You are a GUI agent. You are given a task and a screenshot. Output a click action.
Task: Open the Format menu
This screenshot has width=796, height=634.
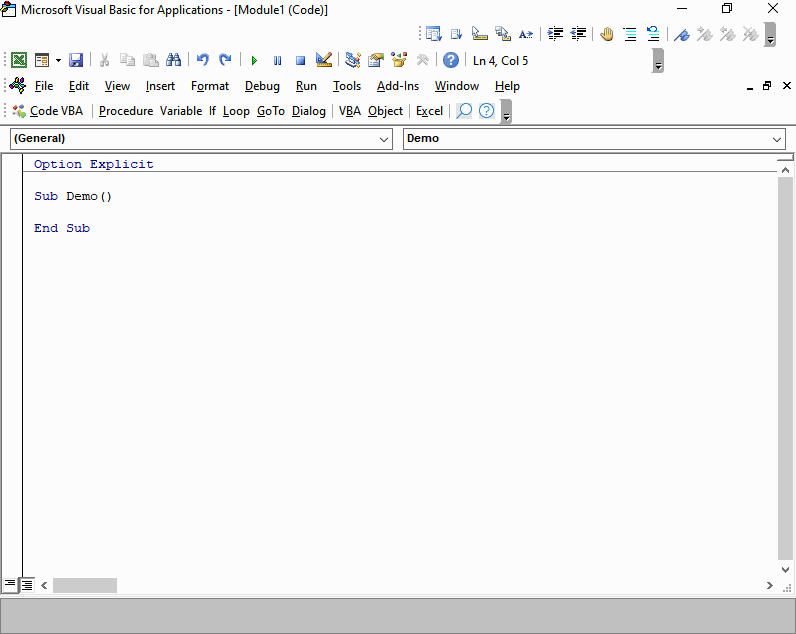(210, 86)
